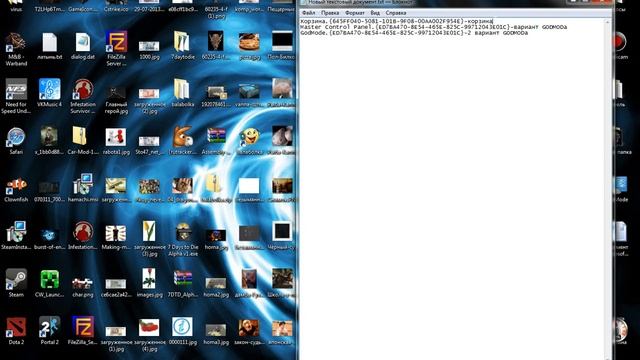Select the rabota1.jpg image icon
640x360 pixels.
coord(116,142)
